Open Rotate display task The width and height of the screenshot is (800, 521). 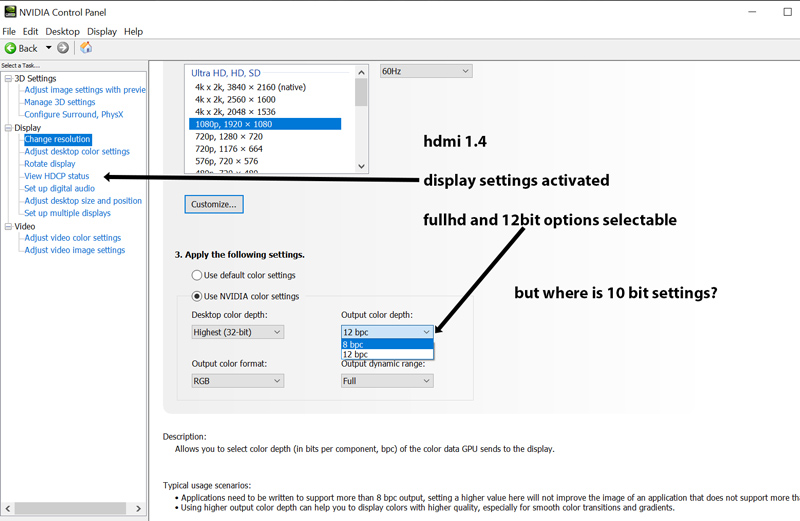49,164
